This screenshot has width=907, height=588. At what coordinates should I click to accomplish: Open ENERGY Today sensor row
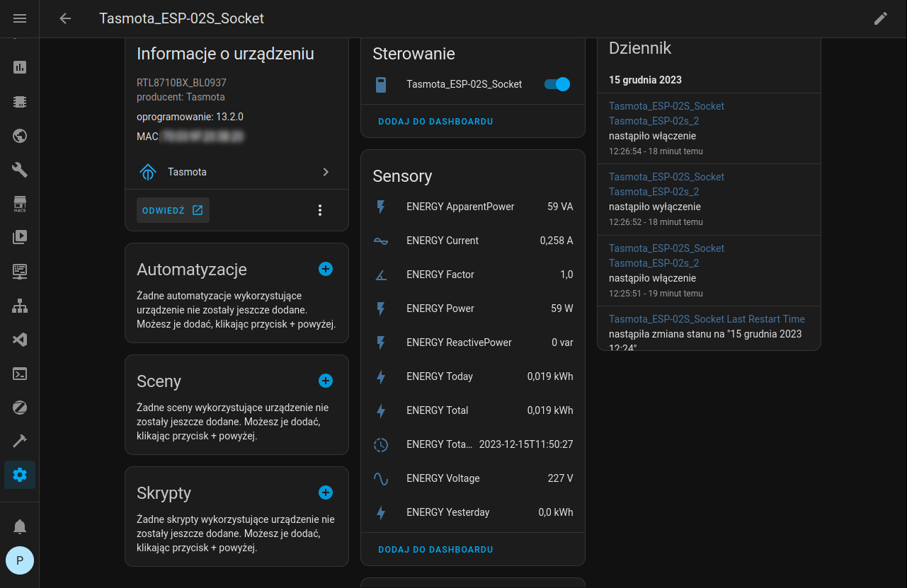[x=473, y=376]
